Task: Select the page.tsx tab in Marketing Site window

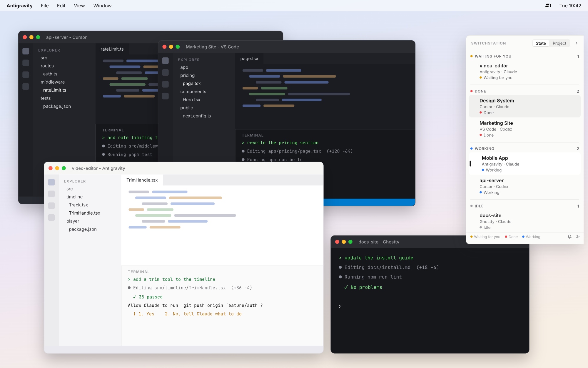Action: click(249, 59)
